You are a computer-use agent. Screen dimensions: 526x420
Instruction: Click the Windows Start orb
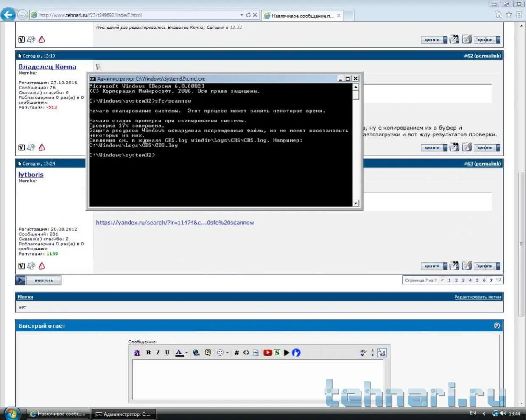[x=12, y=414]
